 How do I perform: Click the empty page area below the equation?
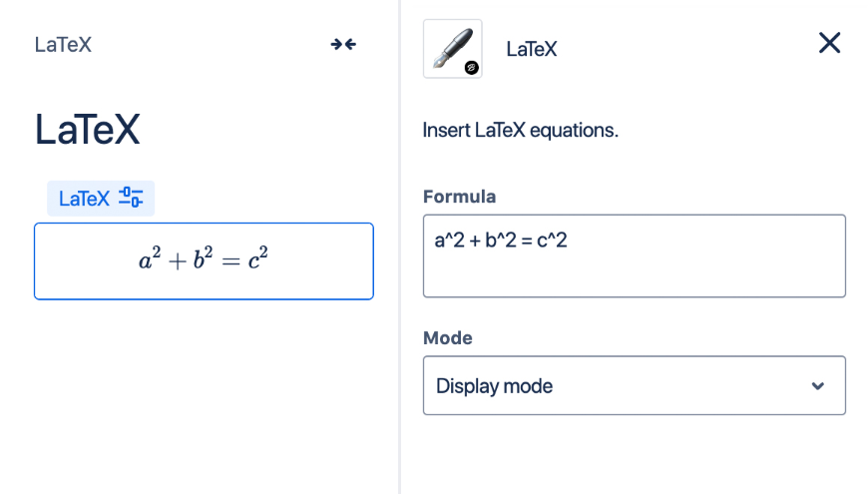(200, 399)
